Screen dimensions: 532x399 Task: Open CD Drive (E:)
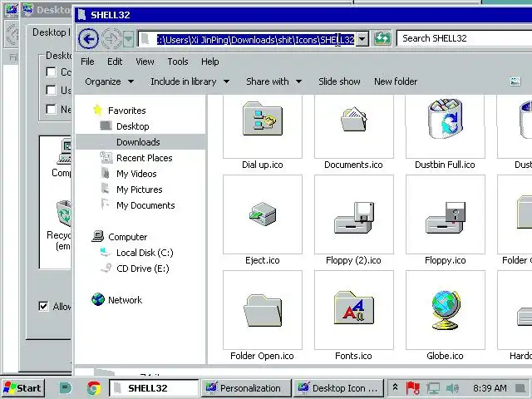click(x=142, y=268)
